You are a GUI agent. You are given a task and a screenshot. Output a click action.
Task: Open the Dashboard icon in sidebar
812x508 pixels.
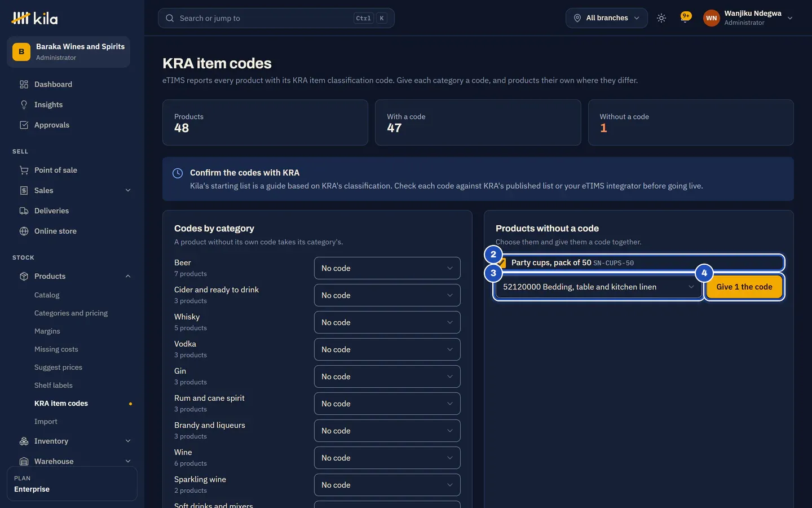(24, 85)
